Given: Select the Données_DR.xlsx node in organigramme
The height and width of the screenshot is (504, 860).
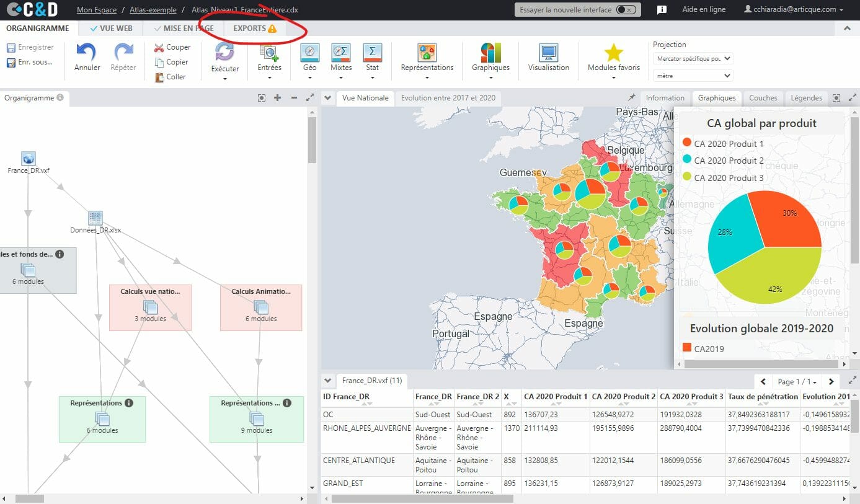Looking at the screenshot, I should tap(95, 218).
